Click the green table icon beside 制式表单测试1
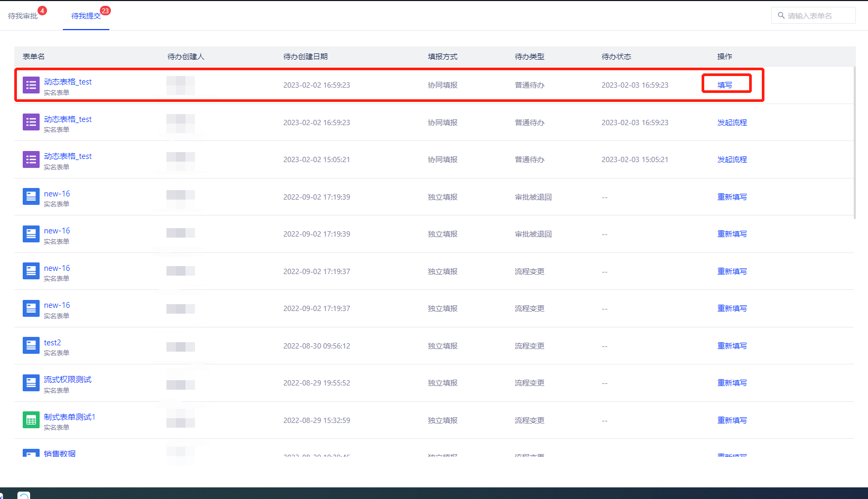The image size is (868, 499). (x=31, y=420)
